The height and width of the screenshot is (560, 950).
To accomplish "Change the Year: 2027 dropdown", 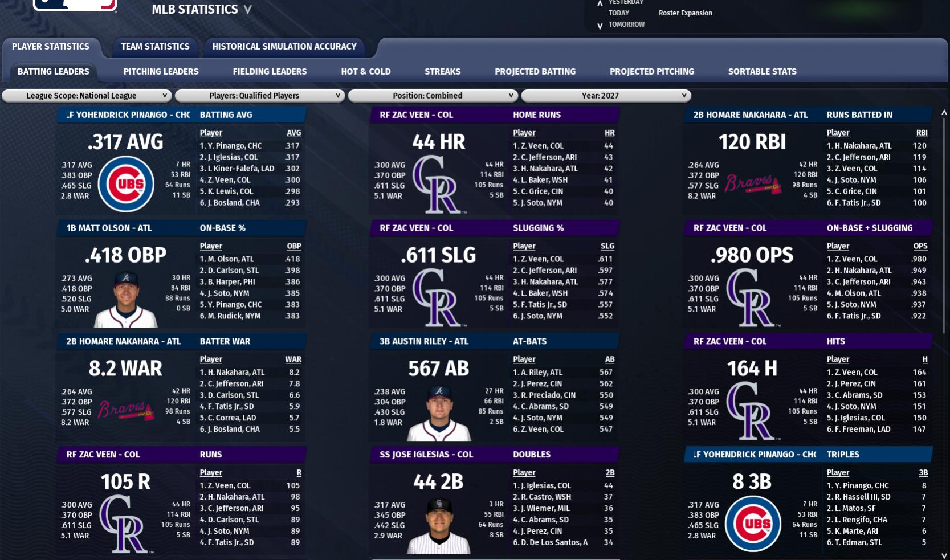I will 606,96.
